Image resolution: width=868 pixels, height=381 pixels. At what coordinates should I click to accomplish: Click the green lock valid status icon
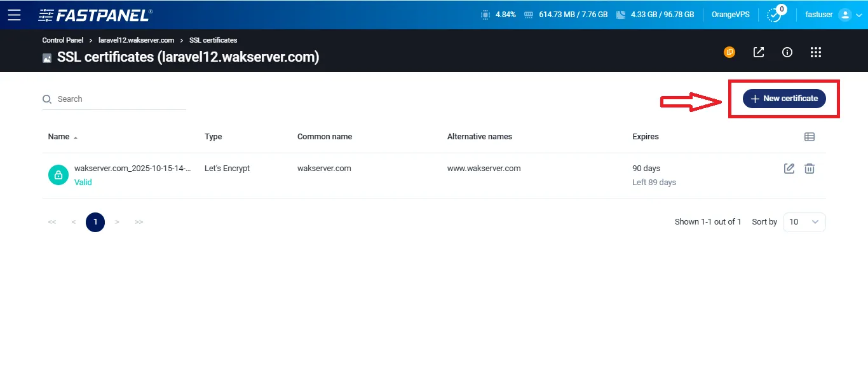[x=58, y=175]
